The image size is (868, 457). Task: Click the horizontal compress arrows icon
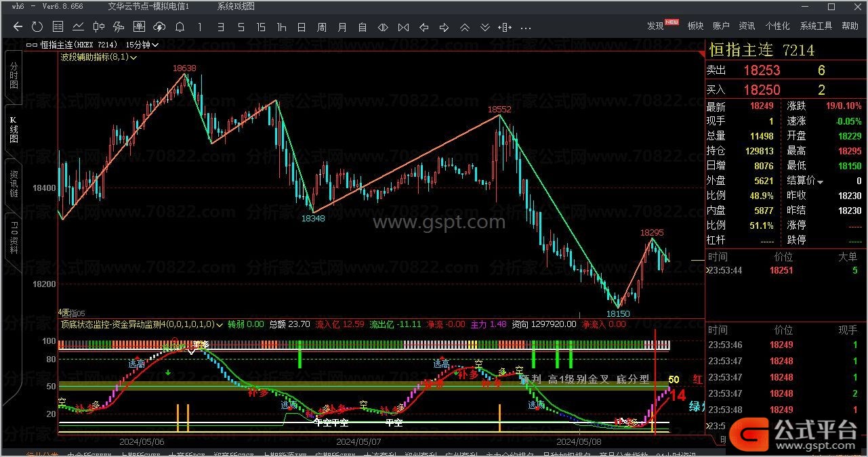pos(383,27)
